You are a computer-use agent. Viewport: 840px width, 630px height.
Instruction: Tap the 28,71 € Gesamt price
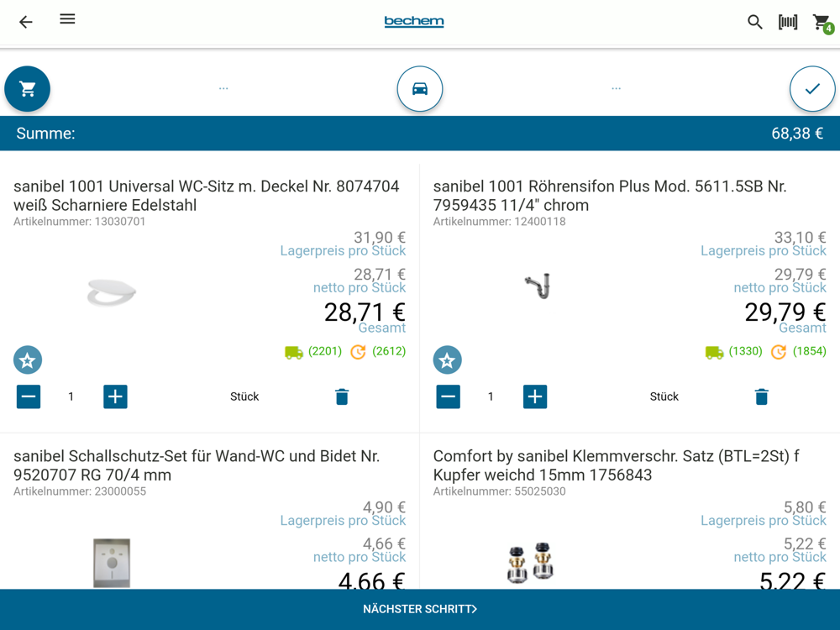pyautogui.click(x=365, y=312)
